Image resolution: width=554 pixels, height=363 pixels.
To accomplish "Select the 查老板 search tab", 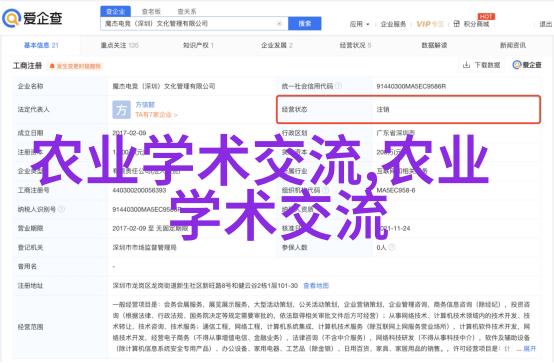I will 151,12.
